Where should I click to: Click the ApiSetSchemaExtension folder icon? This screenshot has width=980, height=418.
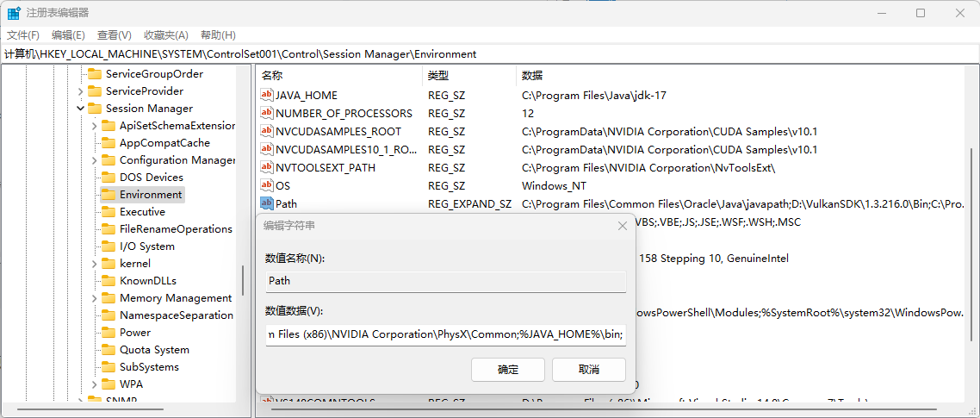109,126
